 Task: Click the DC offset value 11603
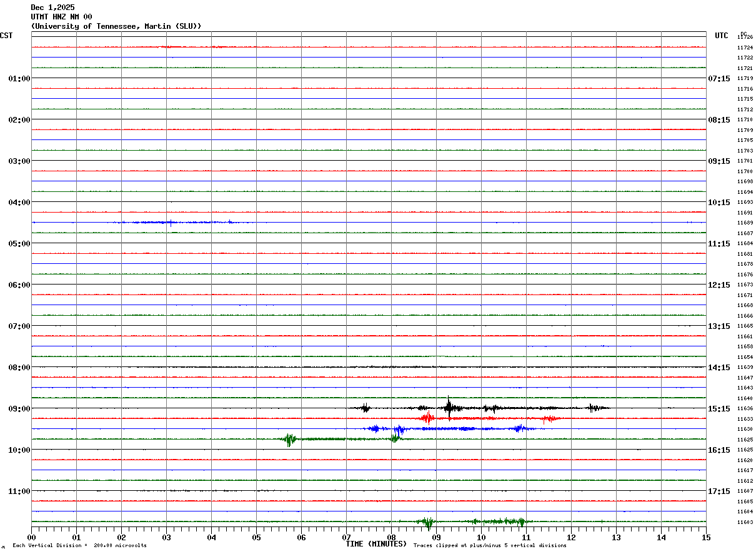click(745, 522)
